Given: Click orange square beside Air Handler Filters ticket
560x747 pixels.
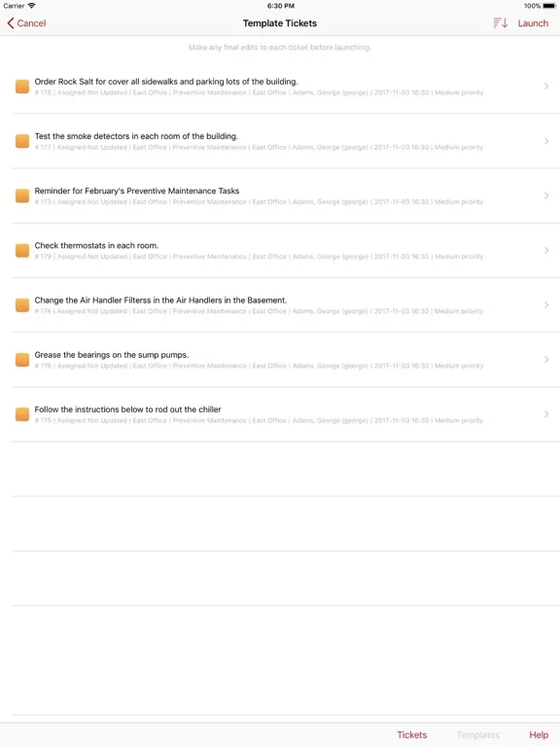Looking at the screenshot, I should (22, 304).
